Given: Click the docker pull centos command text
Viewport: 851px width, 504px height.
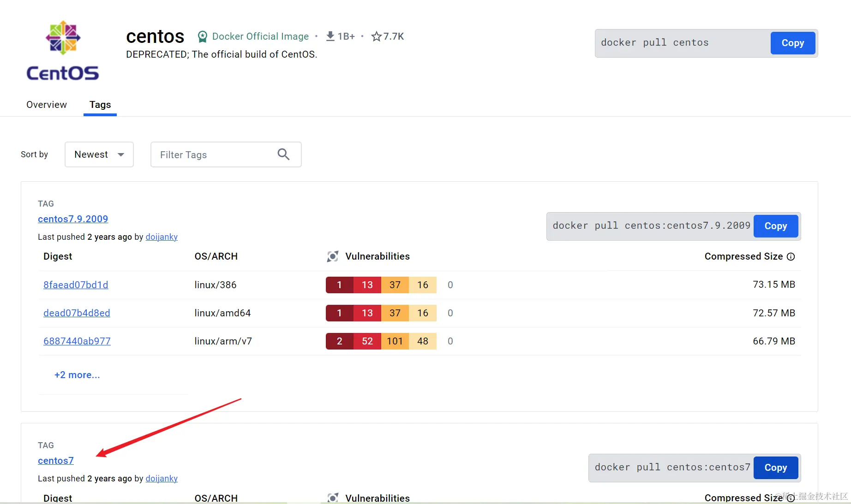Looking at the screenshot, I should click(654, 43).
